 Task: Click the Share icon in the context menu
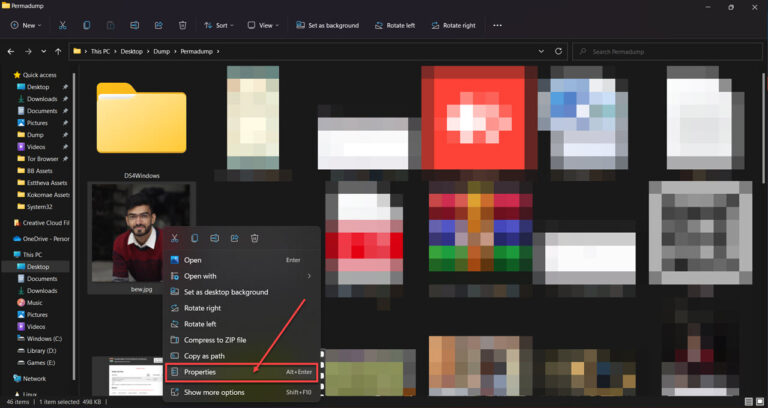[235, 238]
